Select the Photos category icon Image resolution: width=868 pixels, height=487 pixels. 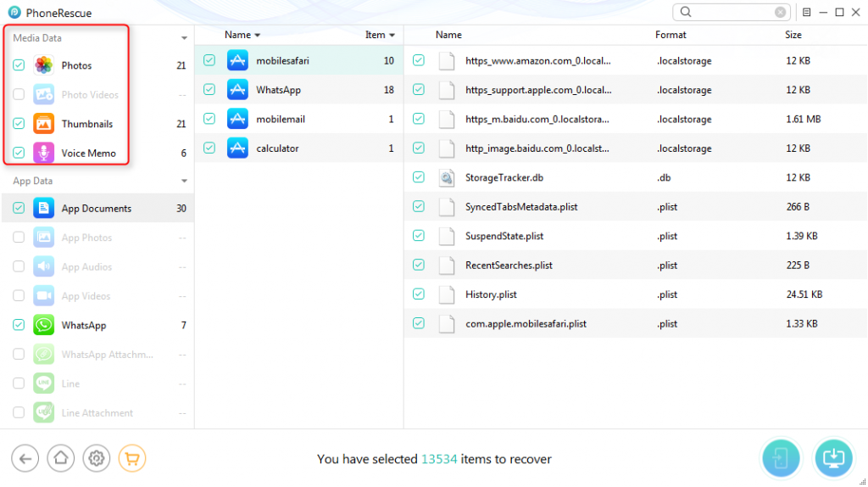pos(44,65)
